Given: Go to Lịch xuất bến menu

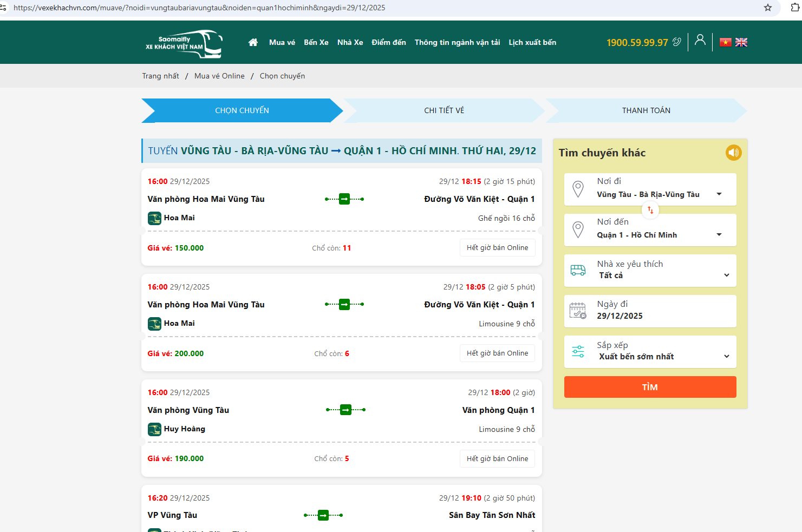Looking at the screenshot, I should (x=532, y=42).
